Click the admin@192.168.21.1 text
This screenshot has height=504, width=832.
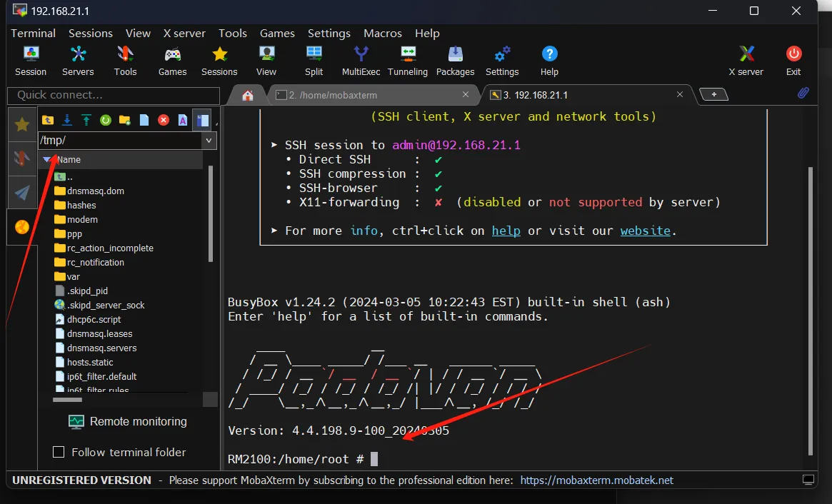pos(456,145)
